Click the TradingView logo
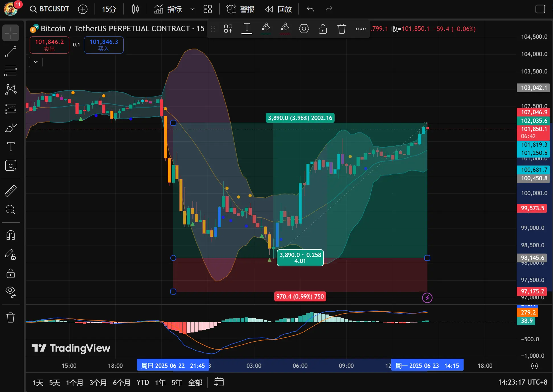This screenshot has height=392, width=553. [x=71, y=348]
